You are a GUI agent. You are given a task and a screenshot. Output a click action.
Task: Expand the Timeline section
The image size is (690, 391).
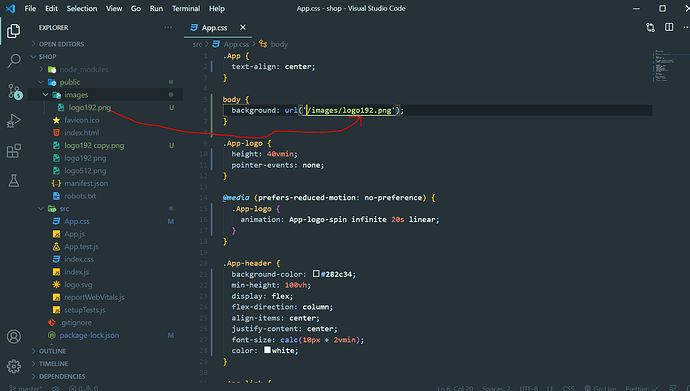tap(53, 364)
